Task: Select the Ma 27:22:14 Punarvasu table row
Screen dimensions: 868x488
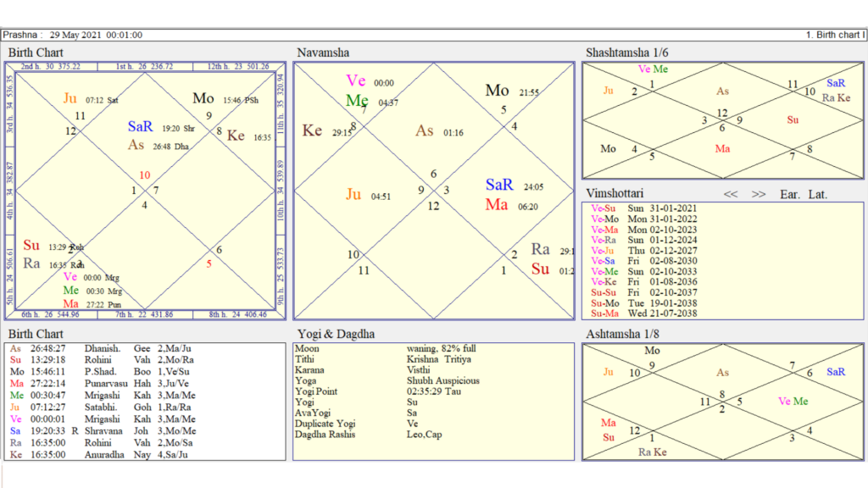Action: pyautogui.click(x=100, y=384)
